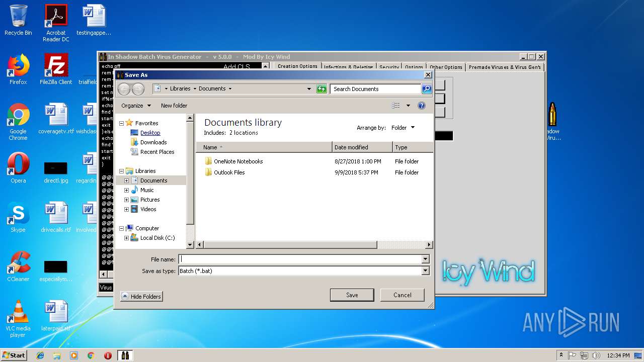This screenshot has width=644, height=362.
Task: Select Recent Places in Favorites
Action: point(157,152)
